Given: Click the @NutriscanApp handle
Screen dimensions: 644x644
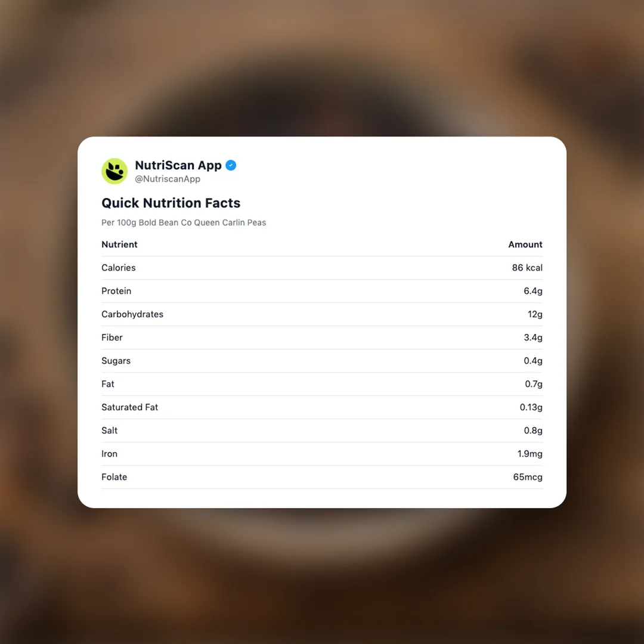Looking at the screenshot, I should pyautogui.click(x=168, y=179).
